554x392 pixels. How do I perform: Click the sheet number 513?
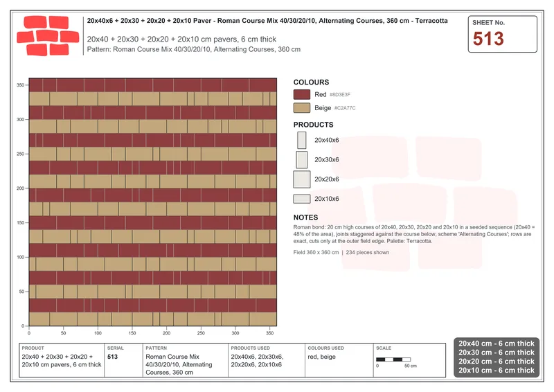(488, 39)
